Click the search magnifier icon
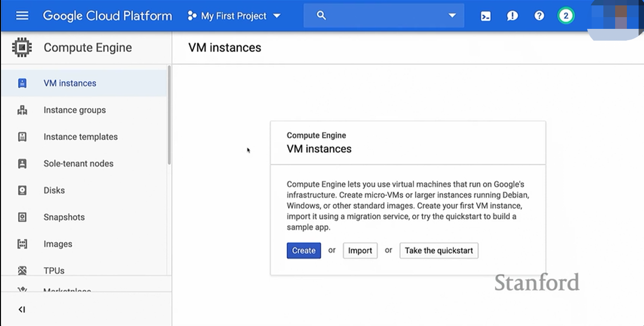 click(x=322, y=16)
